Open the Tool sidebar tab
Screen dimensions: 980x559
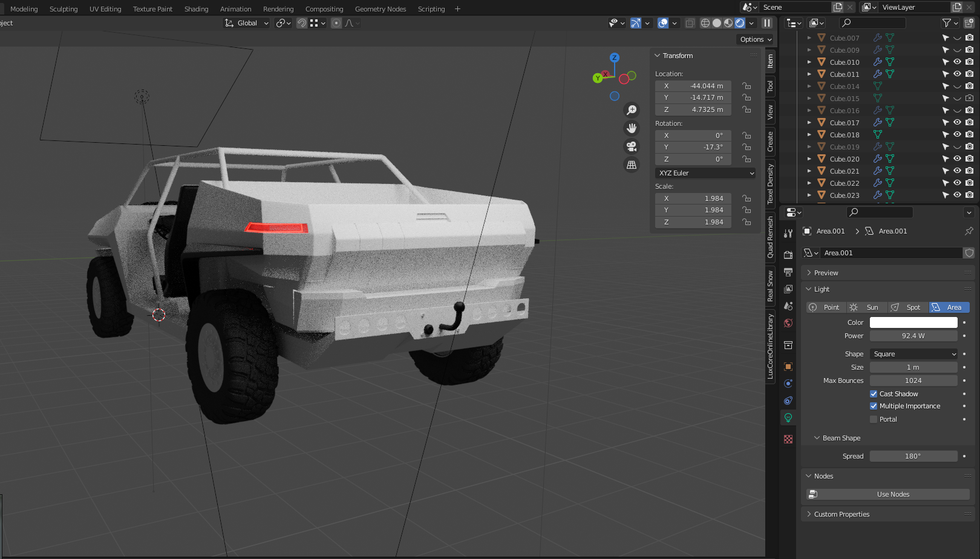[770, 86]
